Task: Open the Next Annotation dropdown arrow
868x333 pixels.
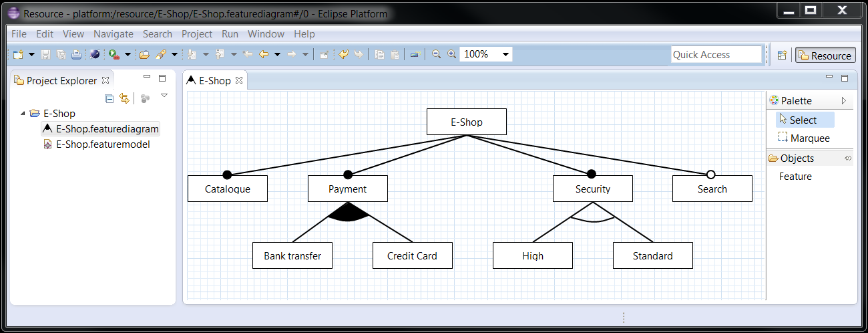Action: coord(206,55)
